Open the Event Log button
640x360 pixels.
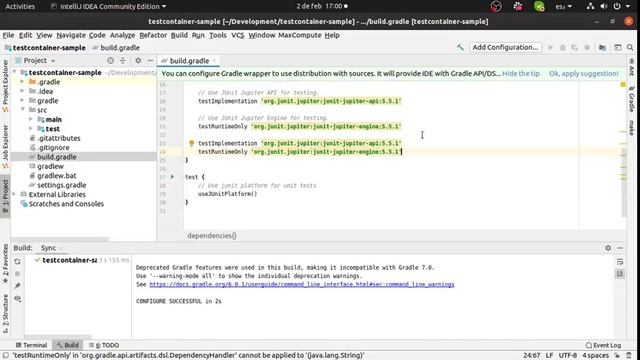point(603,345)
